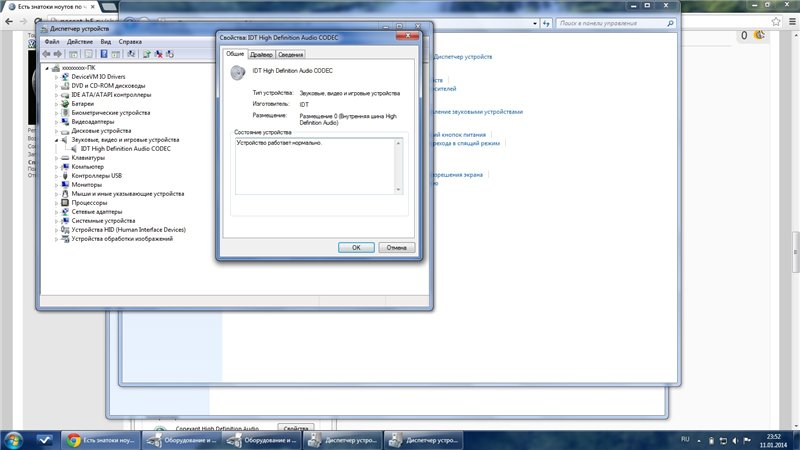Switch to Chrome taskbar button
The height and width of the screenshot is (450, 800).
(x=101, y=440)
